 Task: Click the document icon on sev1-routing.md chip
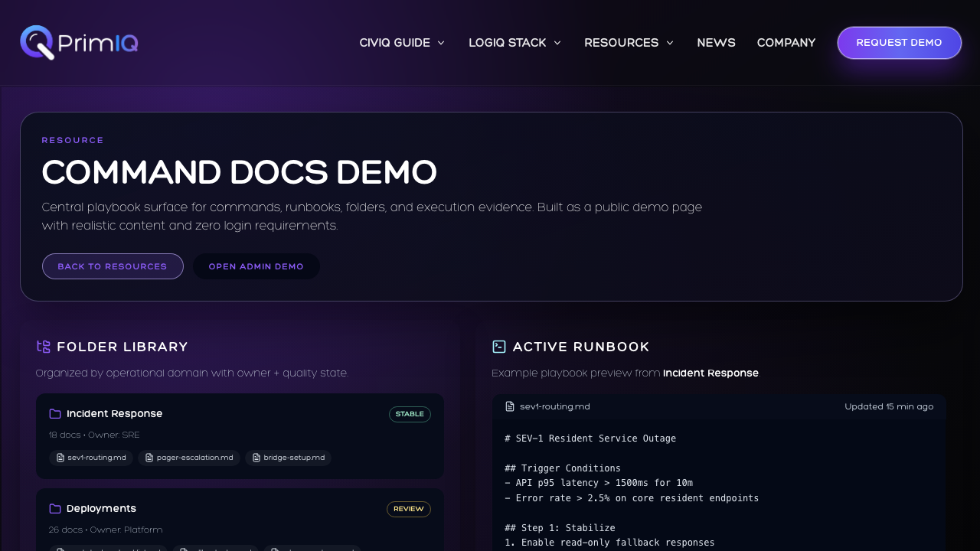pyautogui.click(x=60, y=458)
